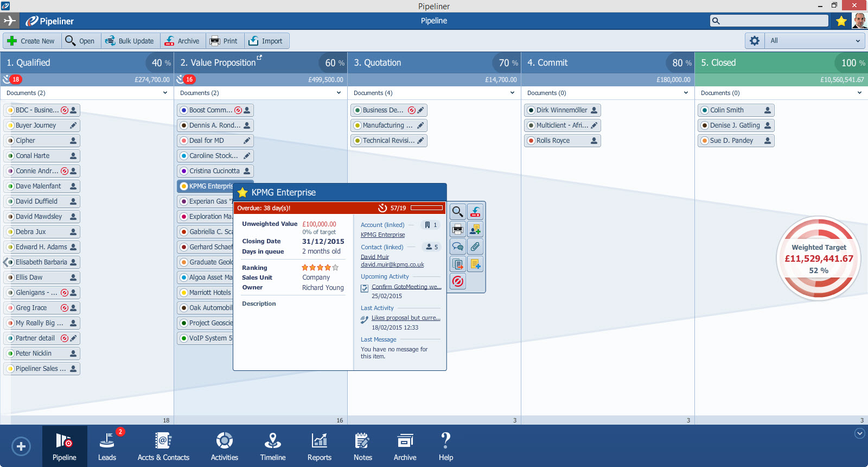Screen dimensions: 868x467
Task: Click the copy document icon in KPMG popup
Action: (458, 264)
